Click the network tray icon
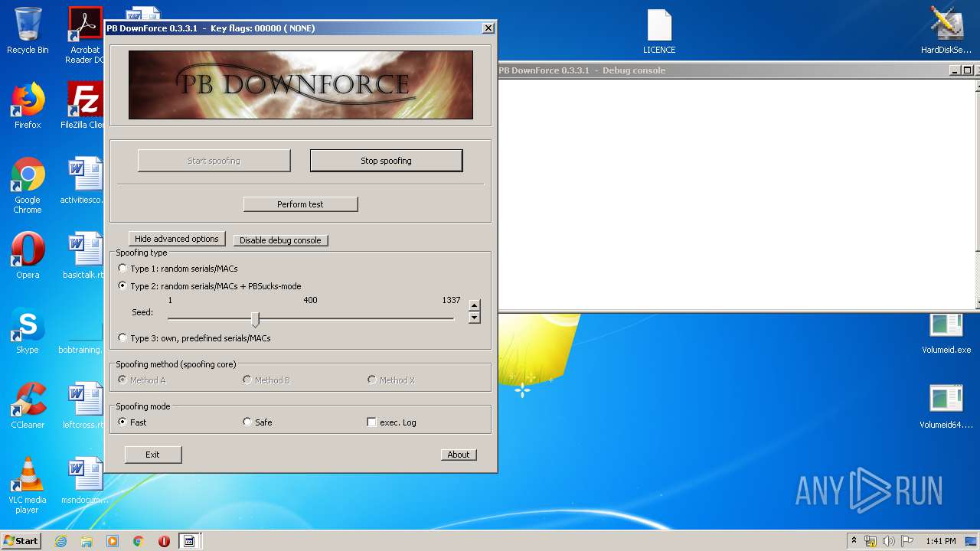 click(x=871, y=541)
